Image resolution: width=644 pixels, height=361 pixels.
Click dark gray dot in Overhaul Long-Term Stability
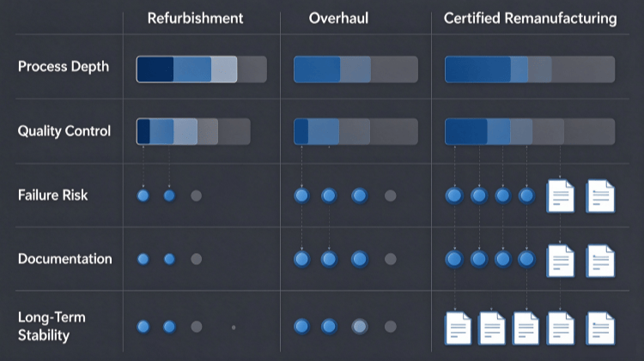coord(390,327)
